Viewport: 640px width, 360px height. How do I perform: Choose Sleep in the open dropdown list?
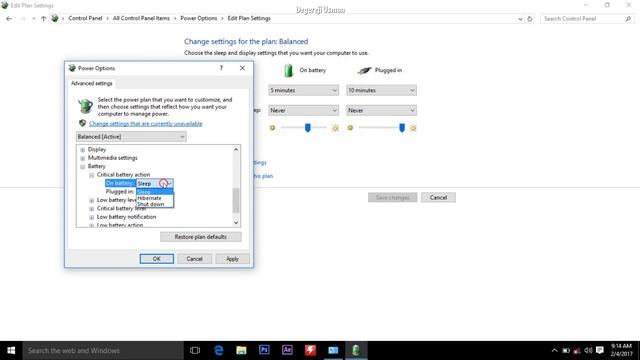155,192
